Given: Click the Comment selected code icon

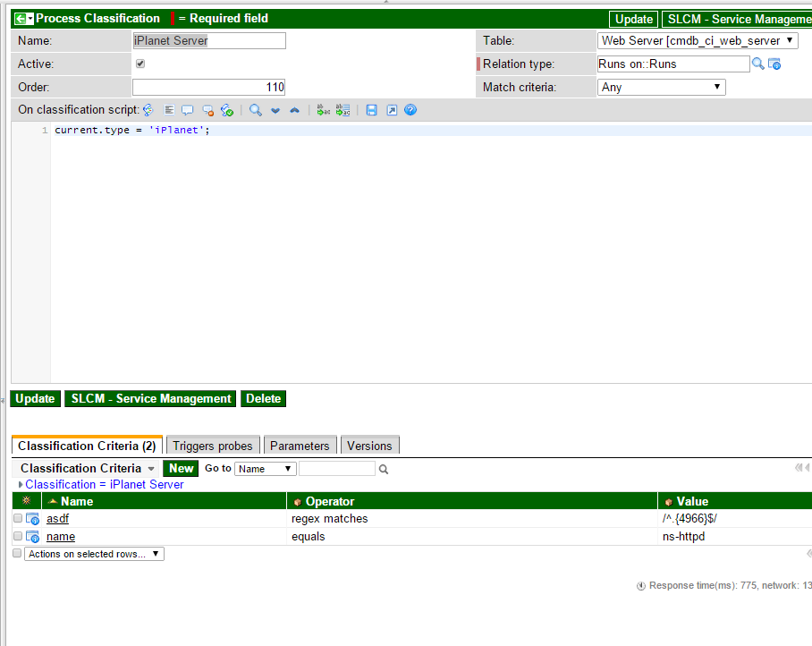Looking at the screenshot, I should pos(188,110).
